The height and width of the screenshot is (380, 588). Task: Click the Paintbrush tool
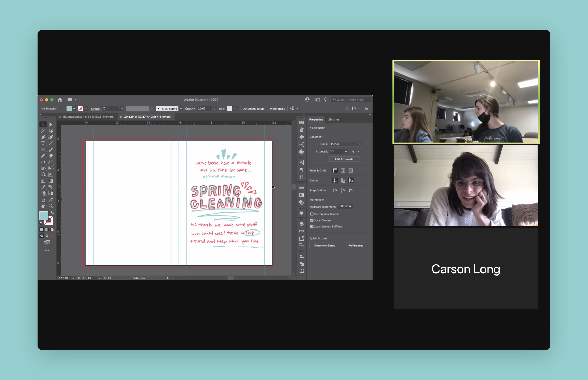(51, 150)
